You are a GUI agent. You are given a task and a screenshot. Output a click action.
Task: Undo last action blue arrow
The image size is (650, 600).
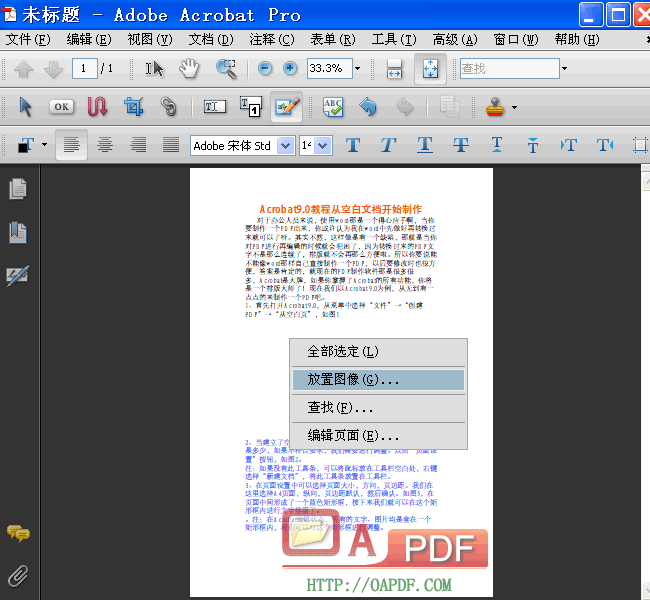tap(368, 107)
